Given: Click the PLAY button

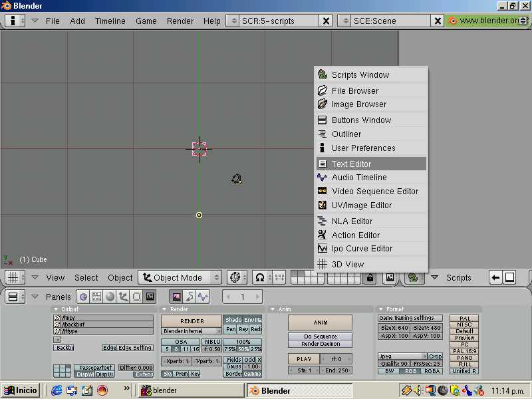Looking at the screenshot, I should pos(304,358).
